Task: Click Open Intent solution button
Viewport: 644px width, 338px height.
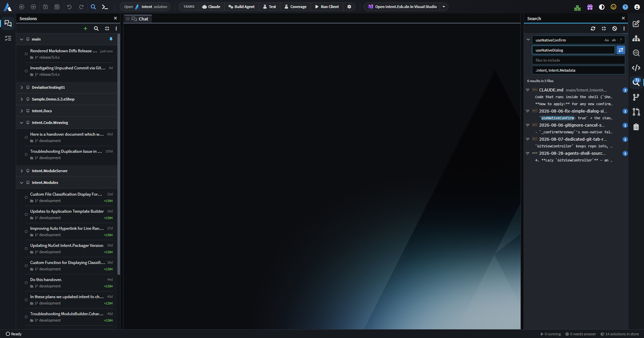Action: (x=145, y=7)
